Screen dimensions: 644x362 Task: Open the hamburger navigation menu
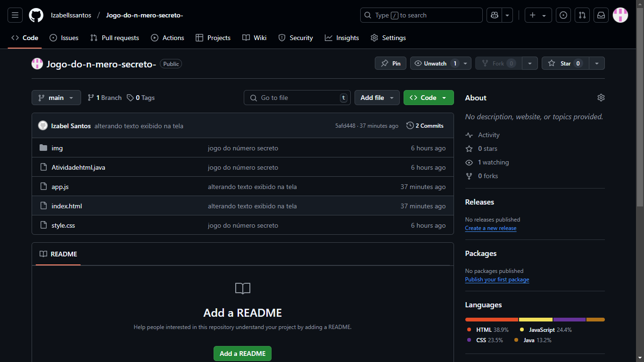pyautogui.click(x=15, y=15)
